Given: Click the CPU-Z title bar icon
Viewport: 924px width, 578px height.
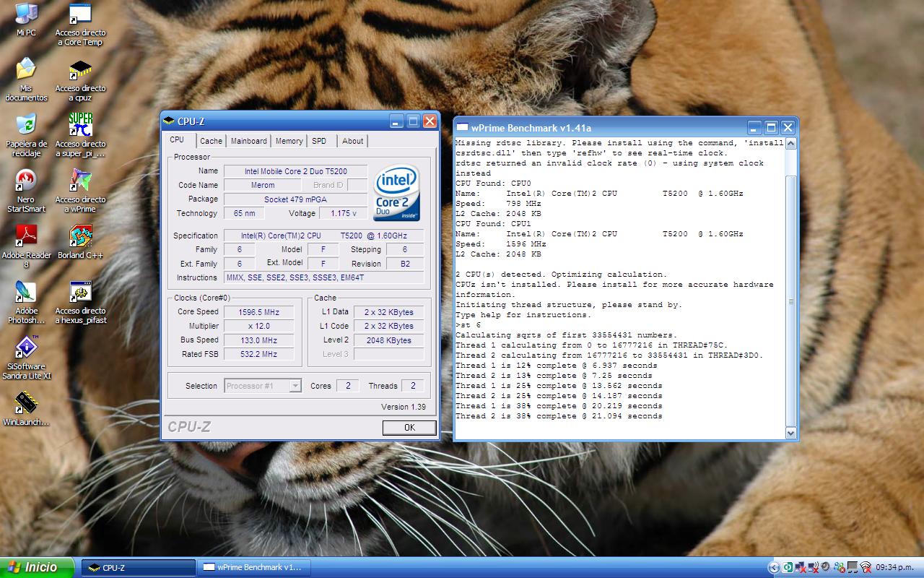Looking at the screenshot, I should (169, 121).
